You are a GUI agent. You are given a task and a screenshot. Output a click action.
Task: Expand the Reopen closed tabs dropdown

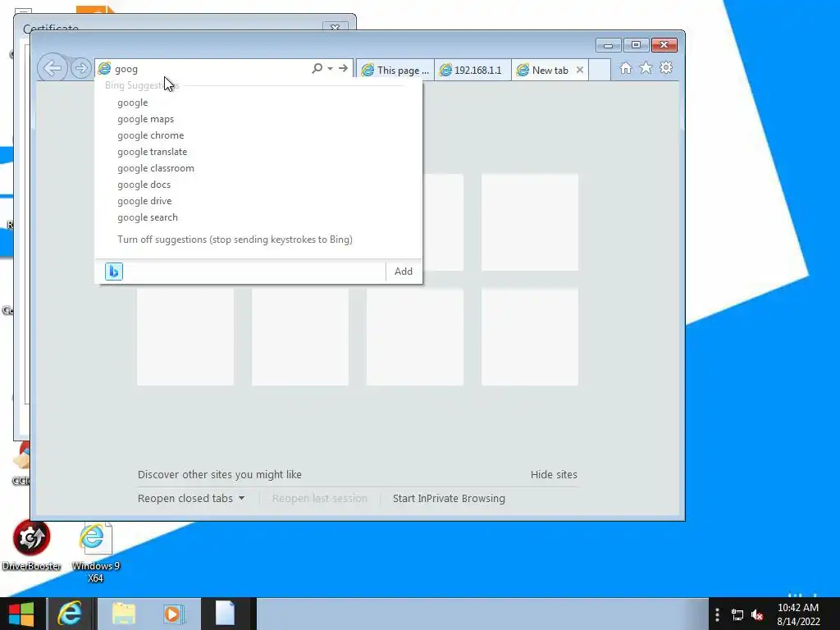(191, 498)
